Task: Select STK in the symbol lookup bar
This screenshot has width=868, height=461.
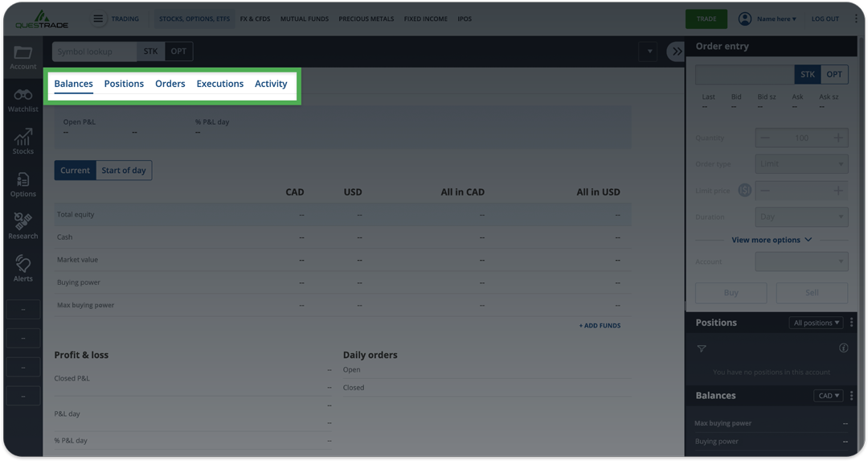Action: click(150, 51)
